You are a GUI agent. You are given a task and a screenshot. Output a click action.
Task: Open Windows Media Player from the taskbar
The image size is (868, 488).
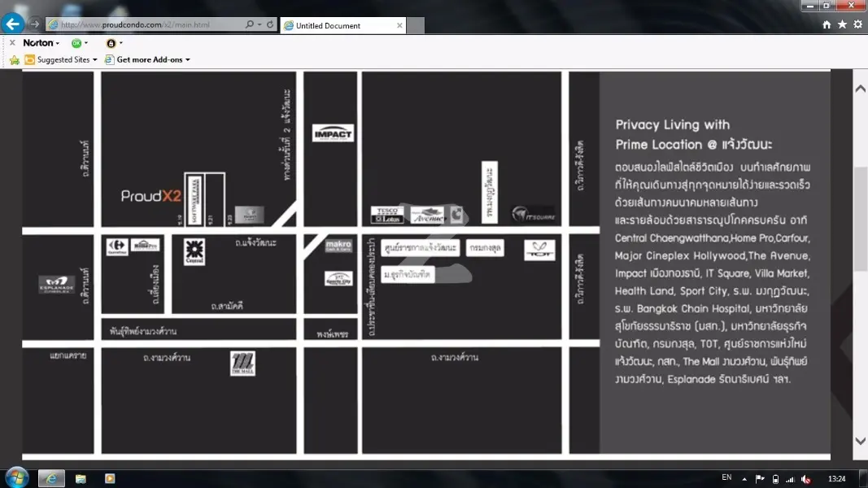(x=110, y=478)
